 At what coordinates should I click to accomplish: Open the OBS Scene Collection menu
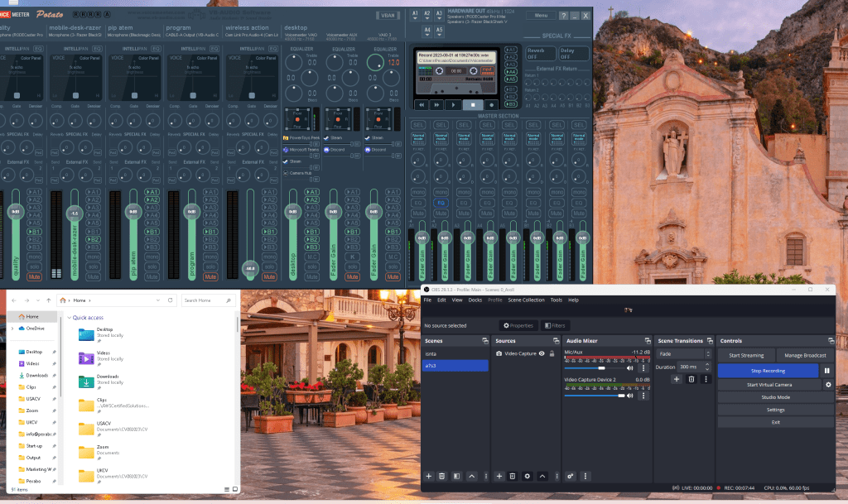(x=526, y=300)
